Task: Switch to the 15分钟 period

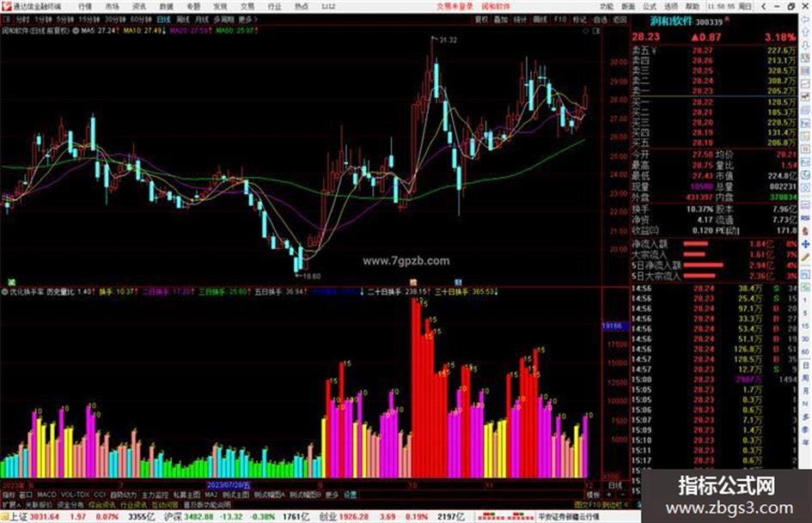Action: coord(89,19)
